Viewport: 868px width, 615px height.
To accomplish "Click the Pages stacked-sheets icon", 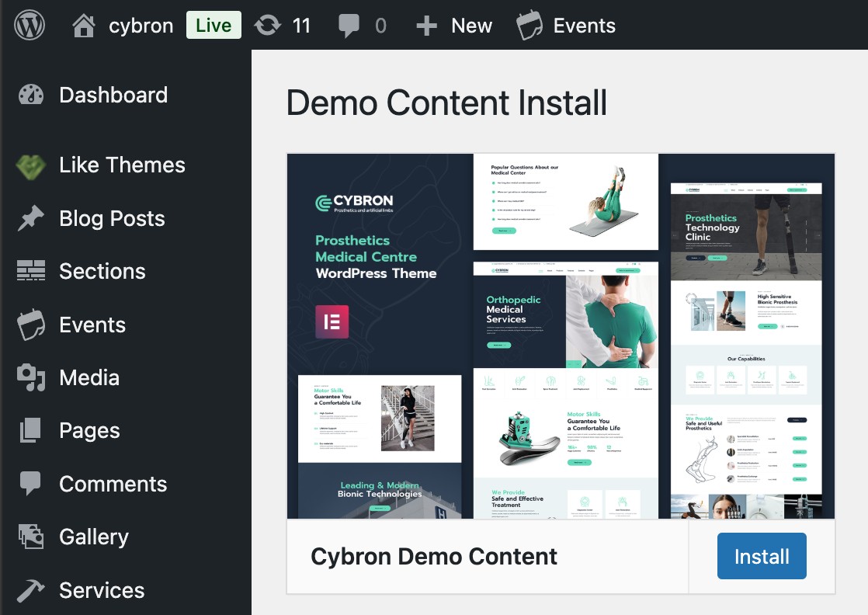I will [x=31, y=431].
